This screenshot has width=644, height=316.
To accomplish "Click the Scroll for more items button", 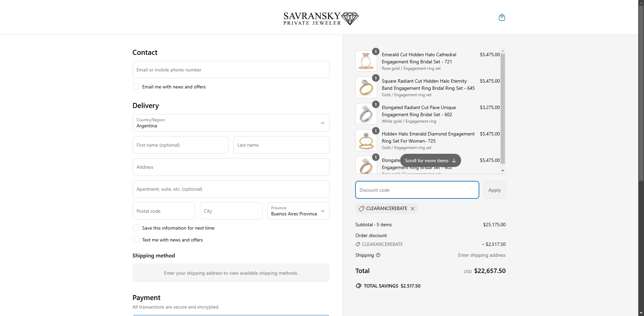I will [x=430, y=161].
